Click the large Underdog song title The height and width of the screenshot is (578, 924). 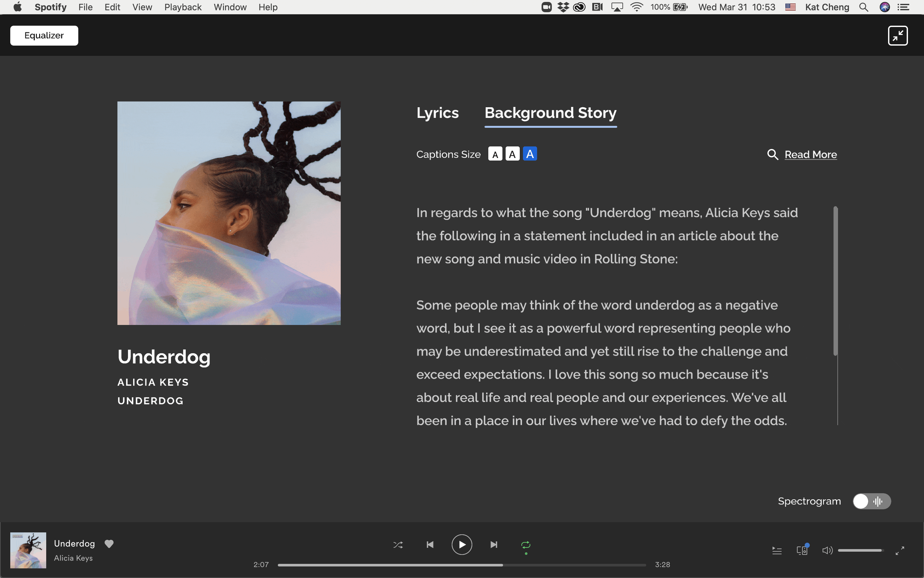[164, 357]
